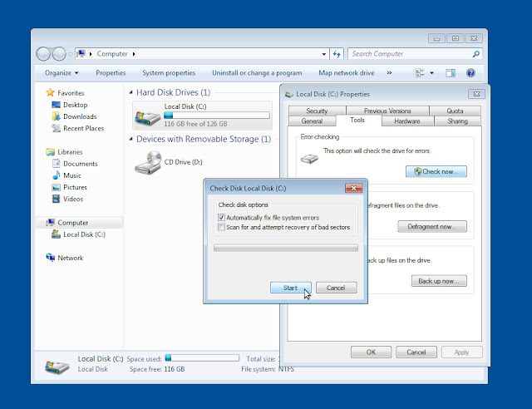Select the CD Drive (D:) disc icon
This screenshot has width=532, height=409.
tap(148, 163)
